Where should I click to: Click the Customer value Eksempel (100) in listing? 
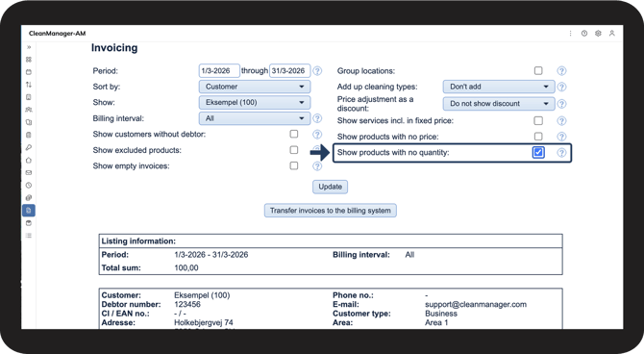pos(202,295)
